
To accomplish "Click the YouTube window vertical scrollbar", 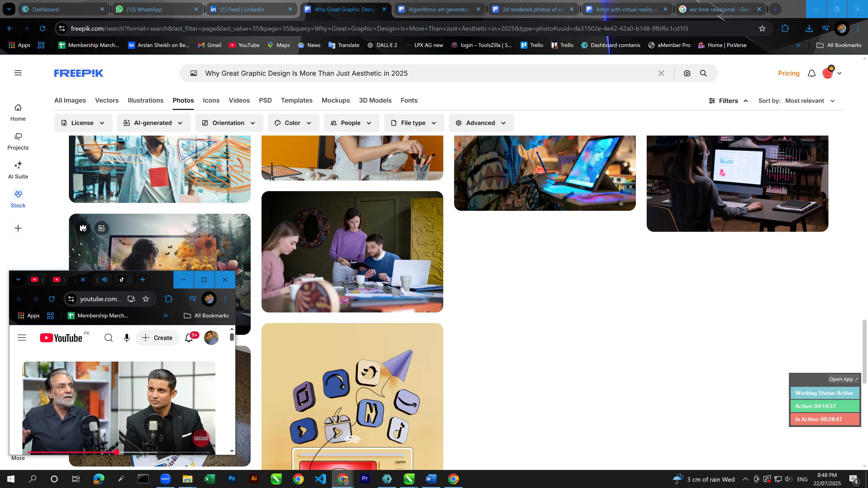I will (232, 337).
